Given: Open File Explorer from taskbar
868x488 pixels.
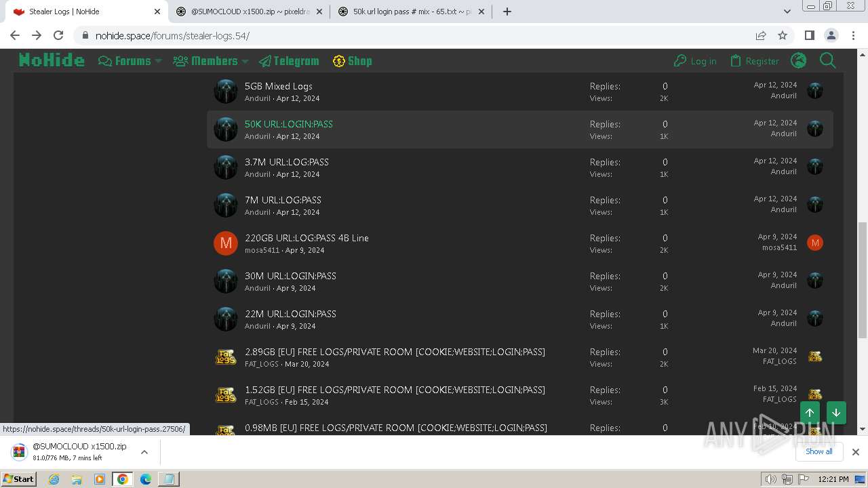Looking at the screenshot, I should (77, 479).
